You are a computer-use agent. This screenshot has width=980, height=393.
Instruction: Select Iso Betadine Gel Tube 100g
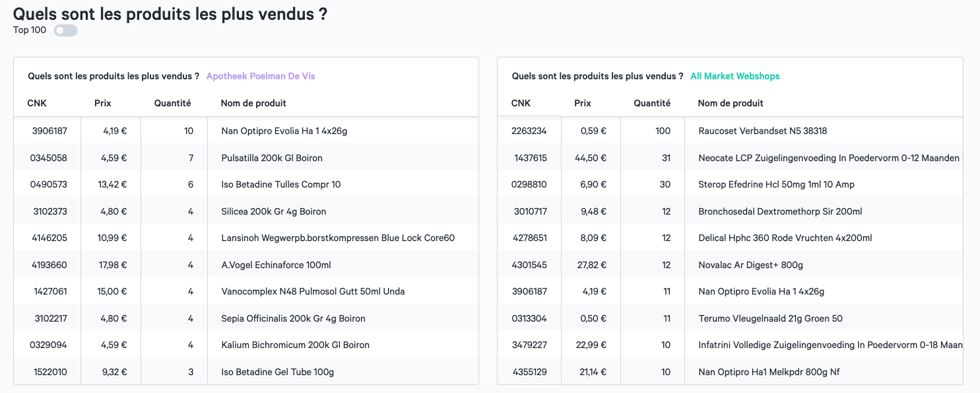(x=277, y=372)
